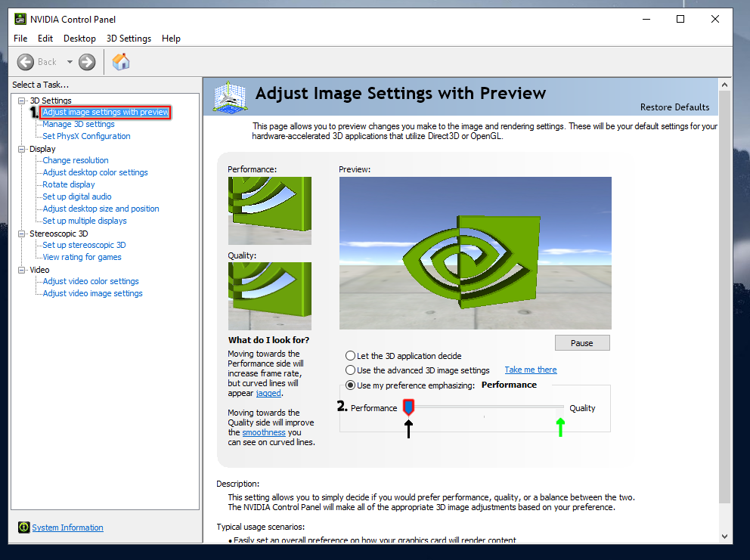Screen dimensions: 750x560
Task: Open the Edit menu
Action: point(45,39)
